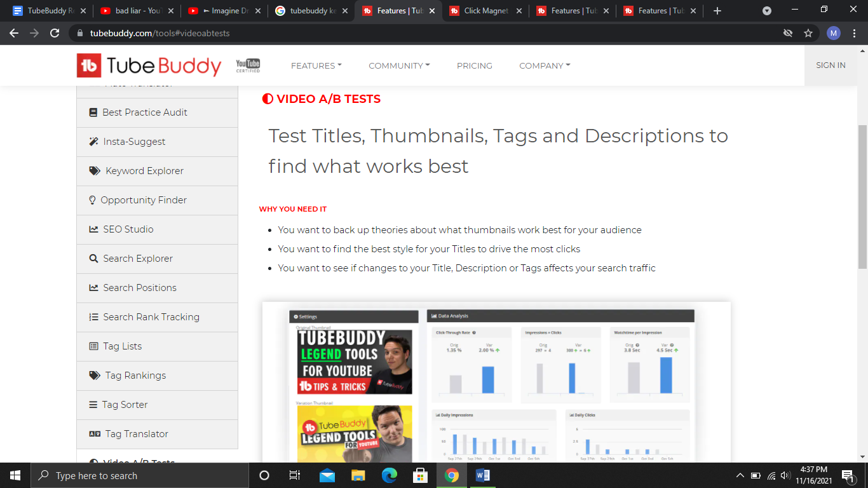Click the Best Practice Audit book icon
868x488 pixels.
(x=93, y=112)
